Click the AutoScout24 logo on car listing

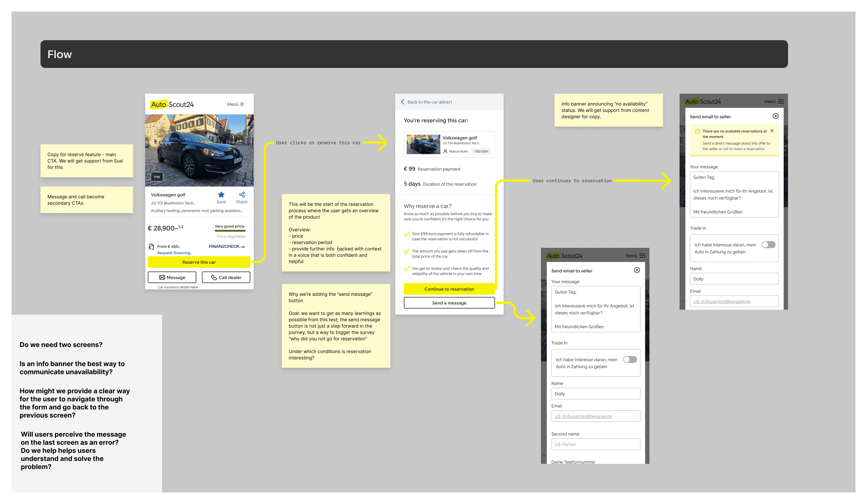[x=172, y=104]
